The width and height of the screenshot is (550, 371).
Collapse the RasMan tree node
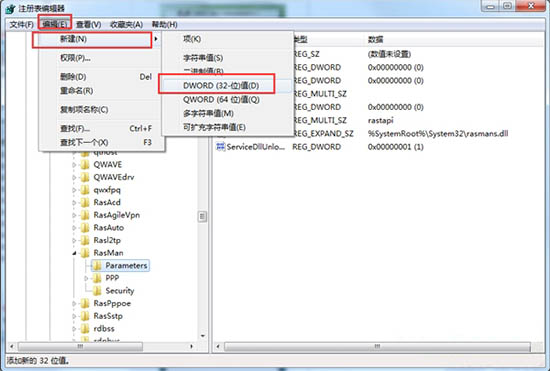74,253
